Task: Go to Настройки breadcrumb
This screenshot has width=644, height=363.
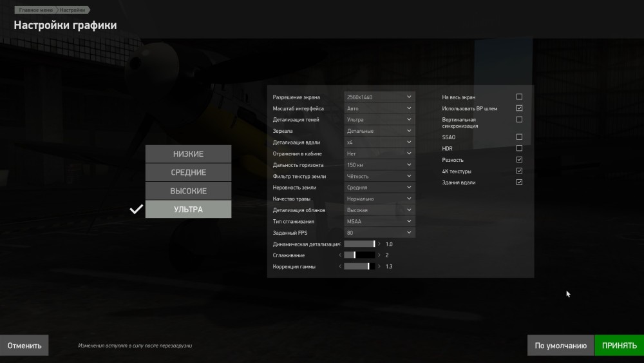Action: [73, 10]
